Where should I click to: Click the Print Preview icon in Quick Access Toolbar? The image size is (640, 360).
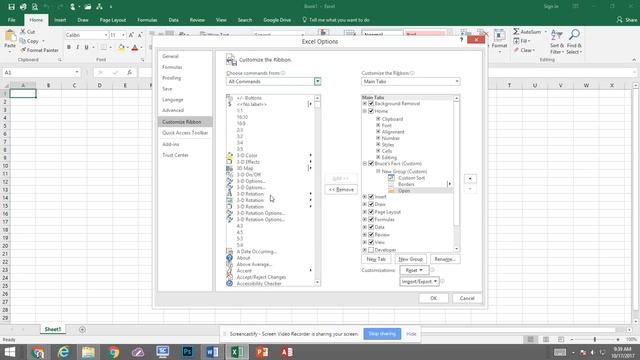pyautogui.click(x=35, y=7)
